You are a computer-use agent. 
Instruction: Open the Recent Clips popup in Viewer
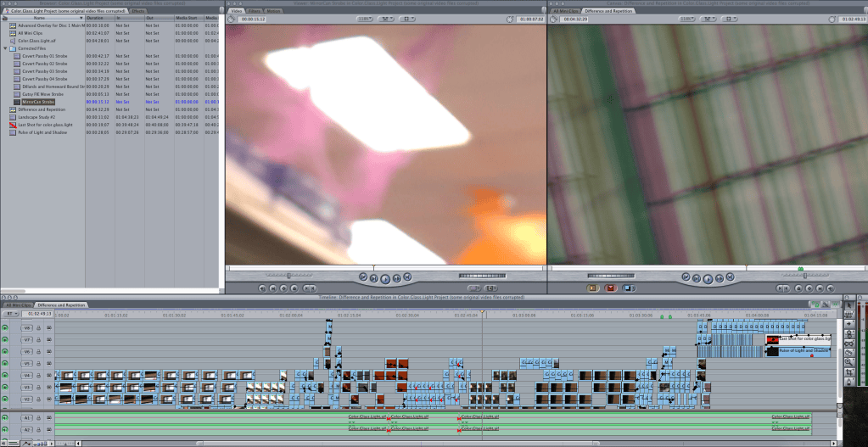(473, 288)
